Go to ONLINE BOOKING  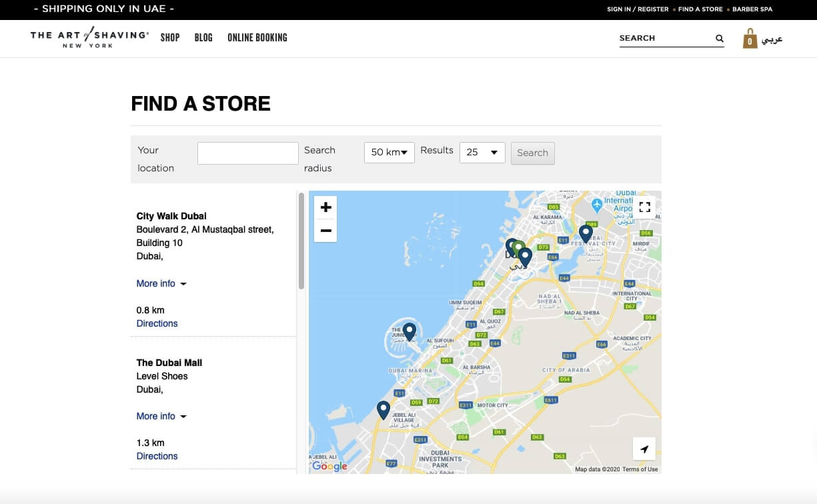click(x=257, y=38)
